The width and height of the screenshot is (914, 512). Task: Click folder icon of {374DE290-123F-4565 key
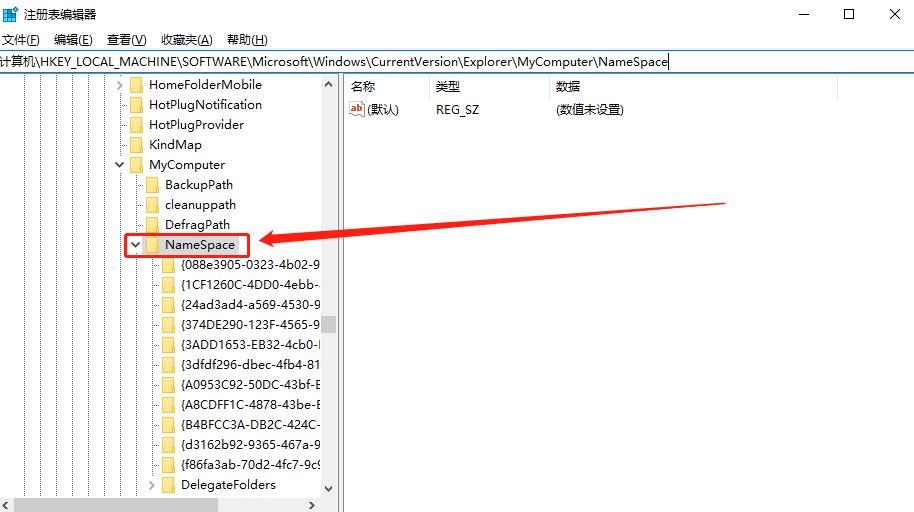168,325
